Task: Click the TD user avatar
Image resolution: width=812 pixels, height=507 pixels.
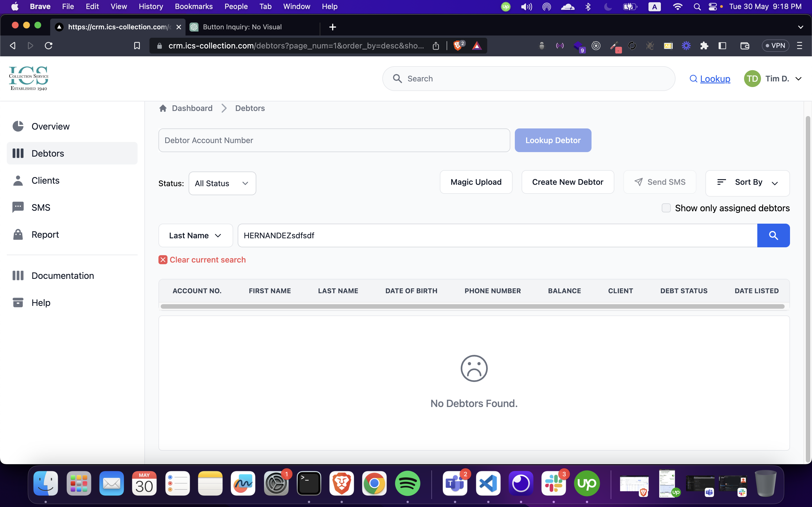Action: click(x=752, y=79)
